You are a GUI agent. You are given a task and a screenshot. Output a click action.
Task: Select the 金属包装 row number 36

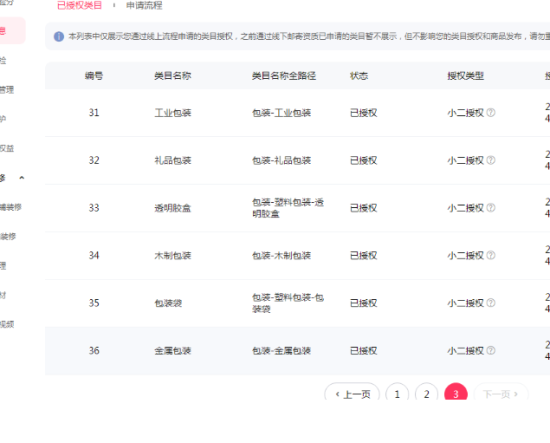94,350
